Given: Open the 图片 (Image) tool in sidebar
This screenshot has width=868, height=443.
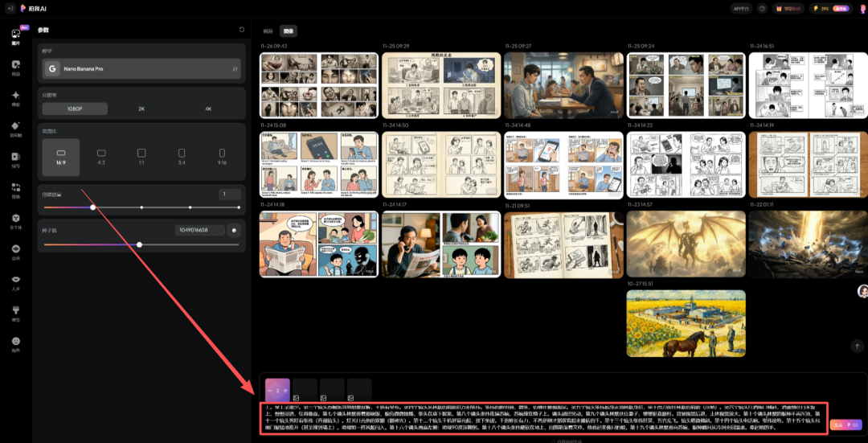Looking at the screenshot, I should tap(15, 36).
